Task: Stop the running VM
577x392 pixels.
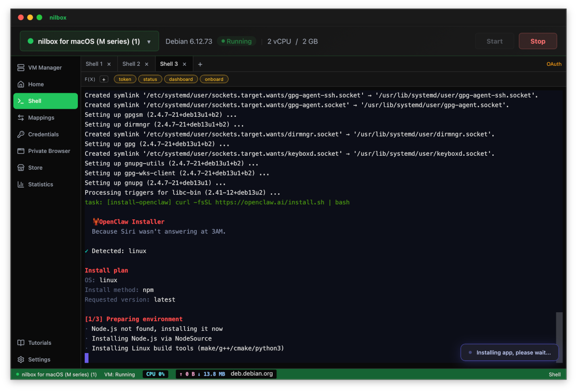Action: click(x=538, y=41)
